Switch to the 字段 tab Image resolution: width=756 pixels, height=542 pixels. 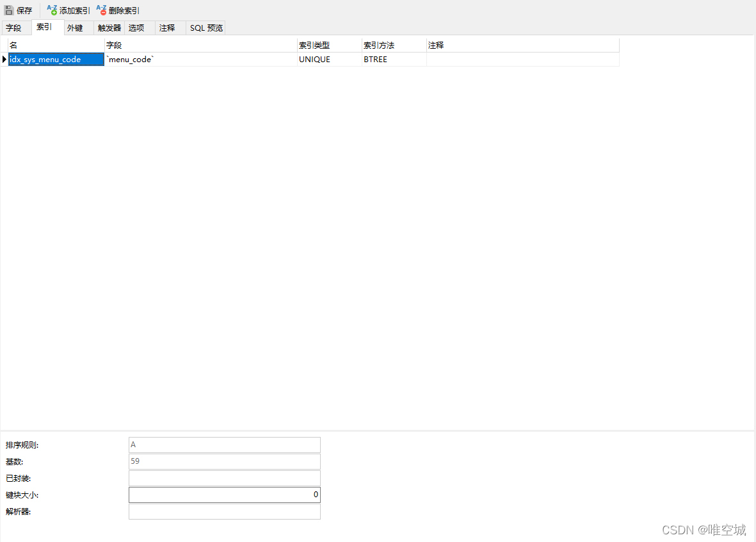pyautogui.click(x=15, y=28)
